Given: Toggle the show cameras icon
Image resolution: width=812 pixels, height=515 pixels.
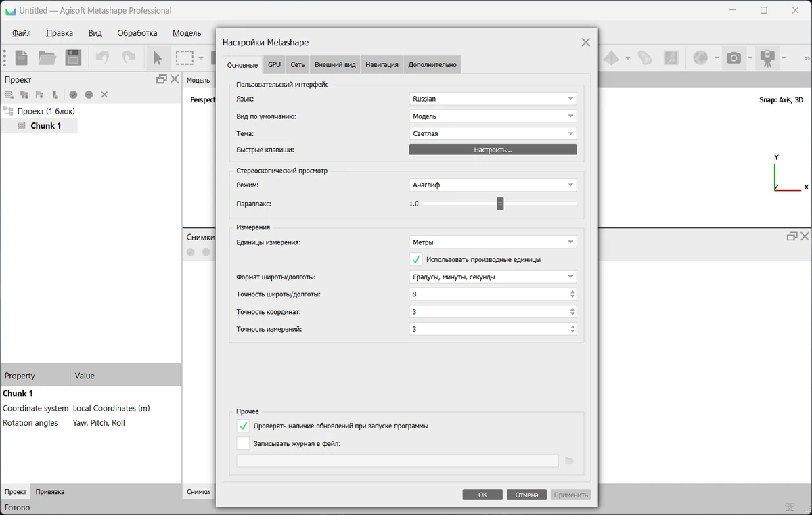Looking at the screenshot, I should click(734, 58).
